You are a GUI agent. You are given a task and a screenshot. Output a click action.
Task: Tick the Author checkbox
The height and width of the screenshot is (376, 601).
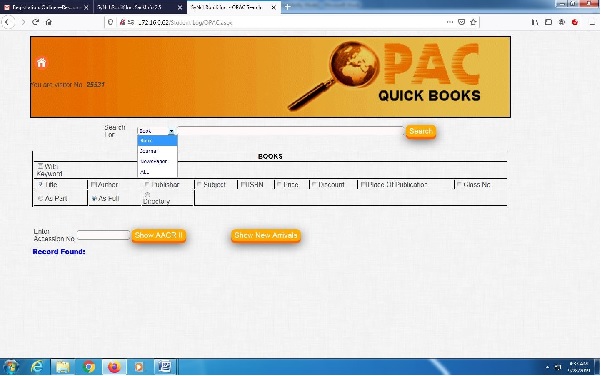[93, 184]
